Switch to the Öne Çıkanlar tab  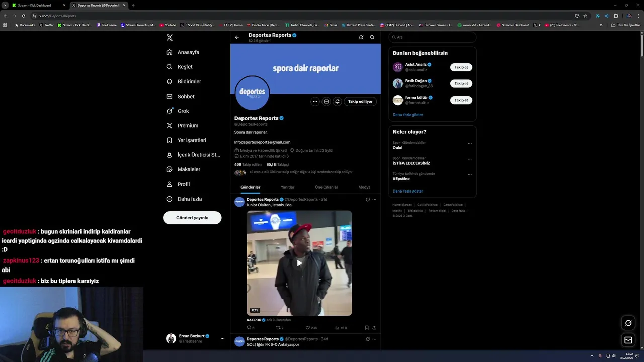tap(327, 187)
